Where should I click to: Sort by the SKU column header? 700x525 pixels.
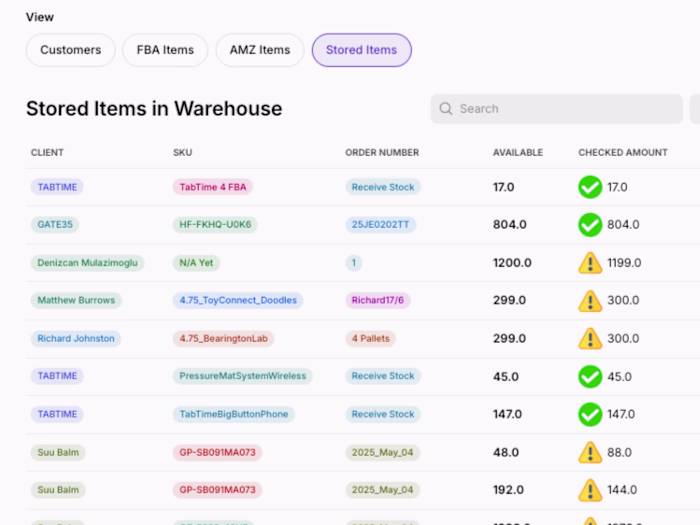(x=183, y=153)
